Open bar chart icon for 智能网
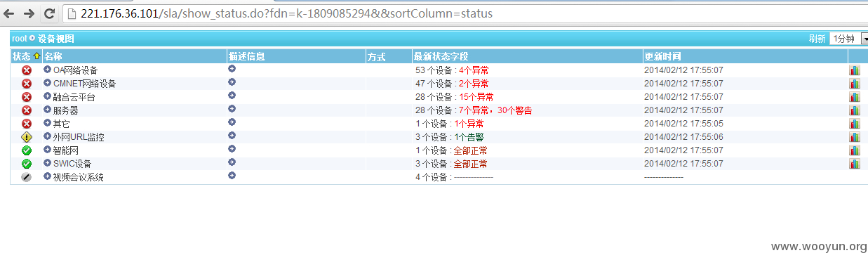The height and width of the screenshot is (253, 868). tap(855, 150)
